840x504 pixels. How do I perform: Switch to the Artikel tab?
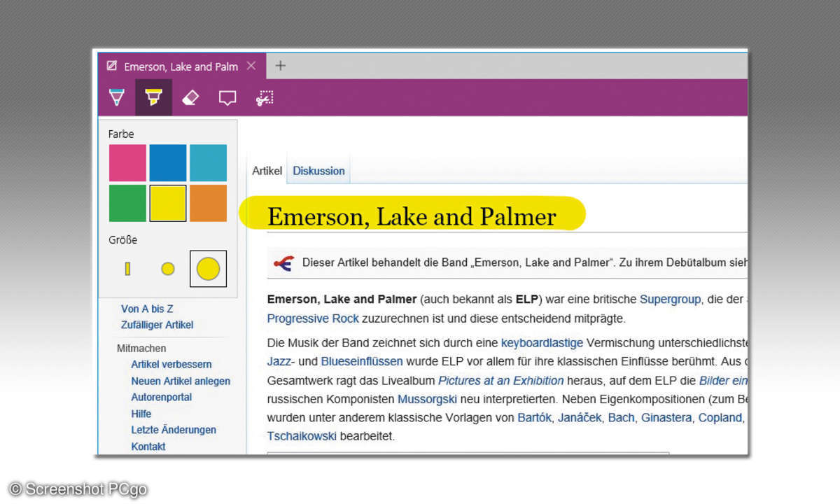(x=267, y=171)
